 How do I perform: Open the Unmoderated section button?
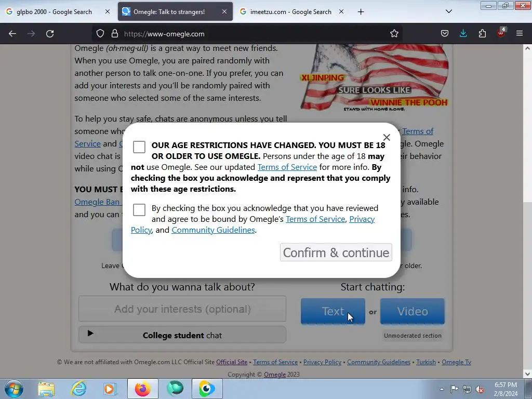coord(413,336)
